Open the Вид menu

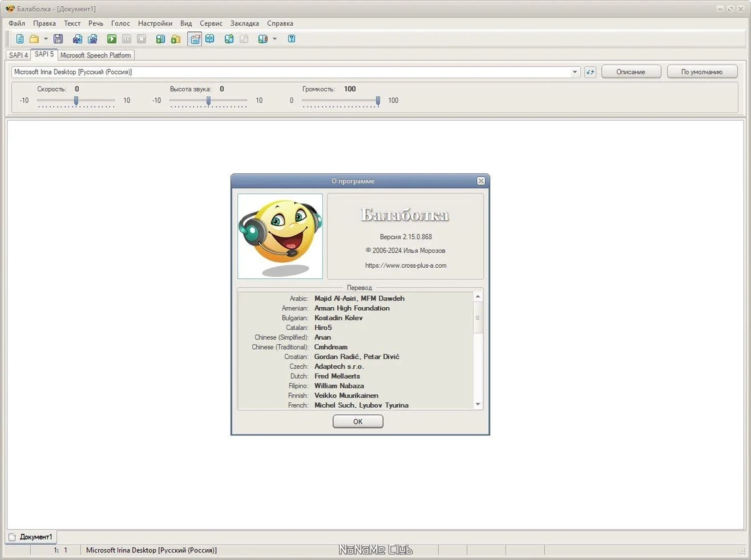(x=186, y=23)
